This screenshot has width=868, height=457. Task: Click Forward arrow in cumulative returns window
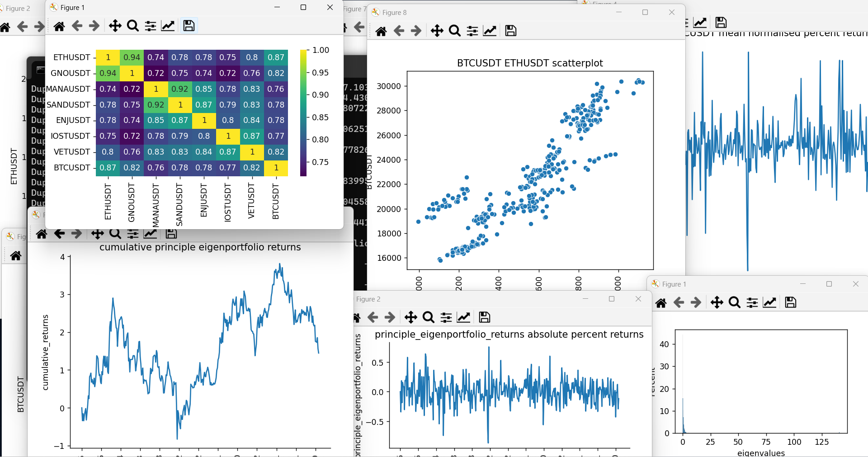pyautogui.click(x=76, y=234)
